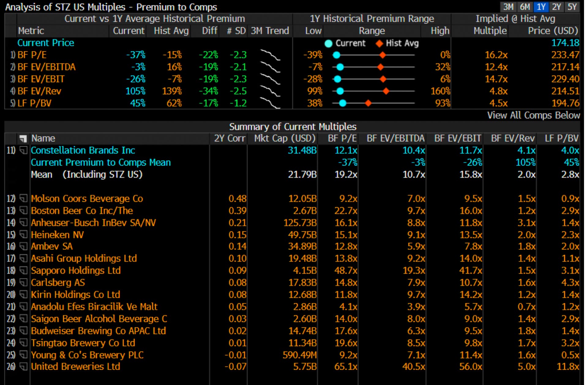Viewport: 588px width, 385px height.
Task: Select the LF P/BV metric row
Action: (34, 103)
